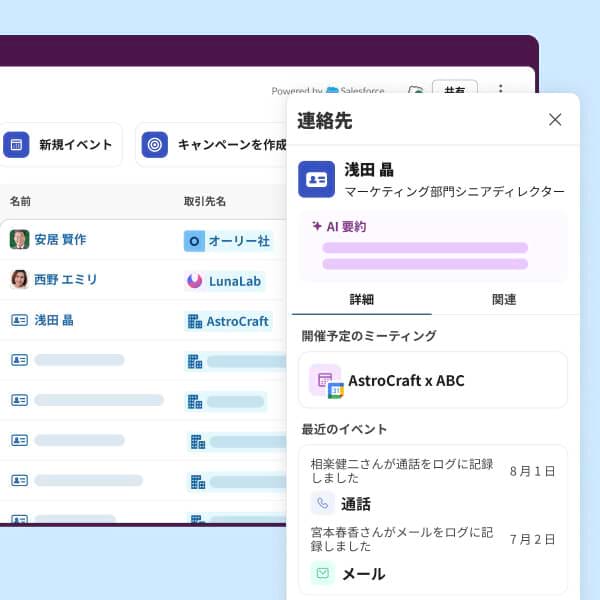Open the 新規イベント button
Screen dimensions: 600x600
pos(60,145)
